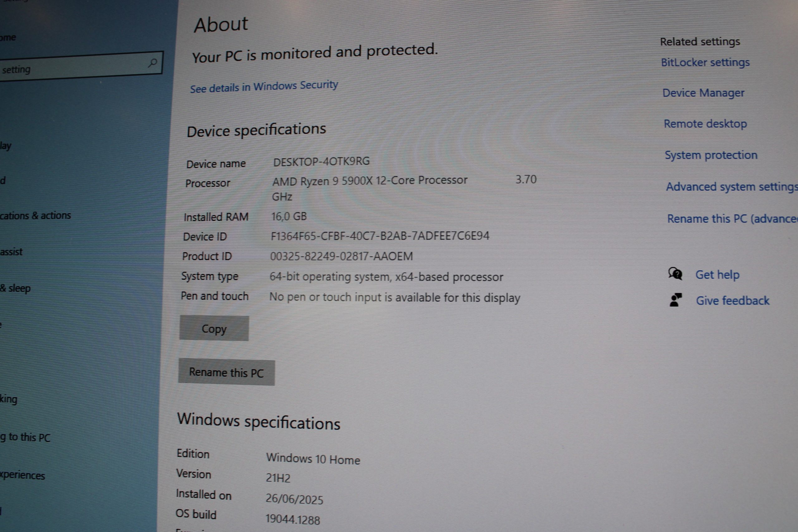Open Rename this PC (advanced) link
This screenshot has width=798, height=532.
click(733, 219)
